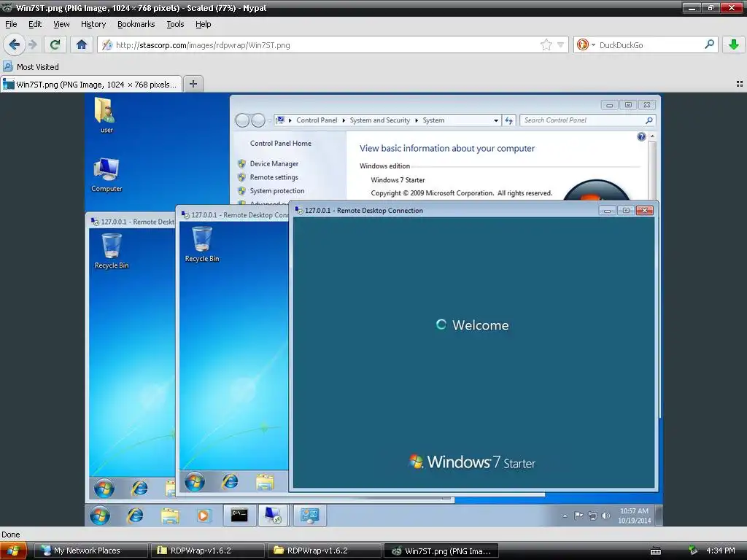Screen dimensions: 747x560
Task: Click the list all tabs icon
Action: [x=740, y=84]
